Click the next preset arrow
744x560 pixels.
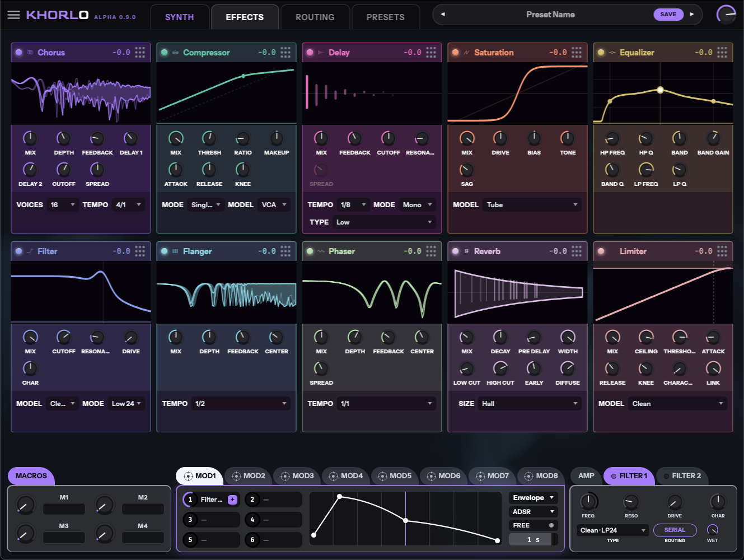pyautogui.click(x=692, y=15)
